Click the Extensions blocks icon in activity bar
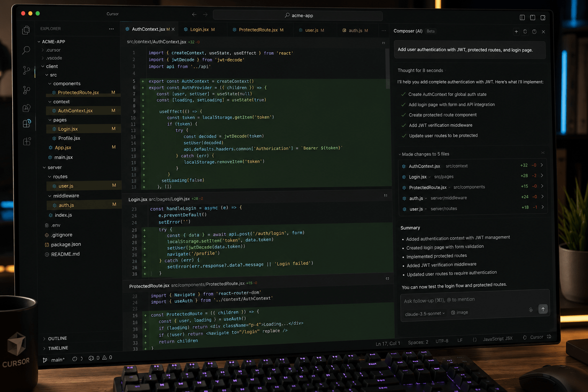The width and height of the screenshot is (588, 392). coord(26,142)
